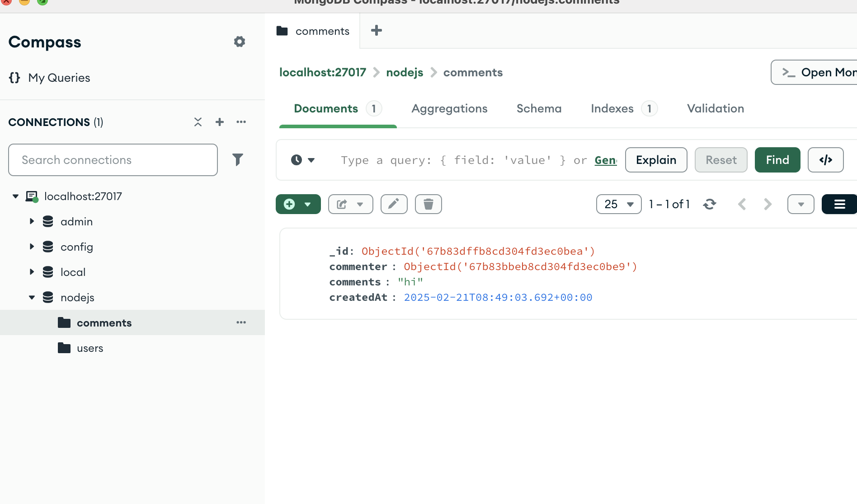Switch to the Schema tab
Image resolution: width=857 pixels, height=504 pixels.
click(539, 109)
